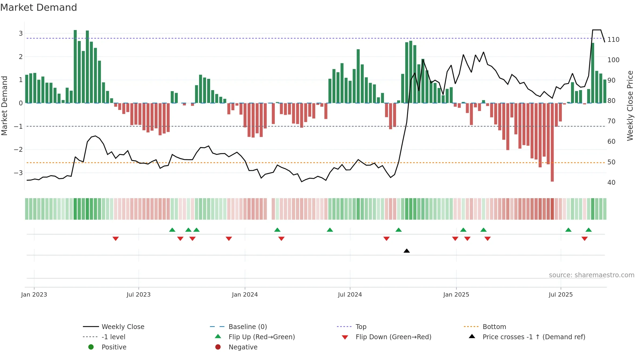Viewport: 644px width, 362px height.
Task: Click the deepest red bar near June 2025
Action: [552, 142]
